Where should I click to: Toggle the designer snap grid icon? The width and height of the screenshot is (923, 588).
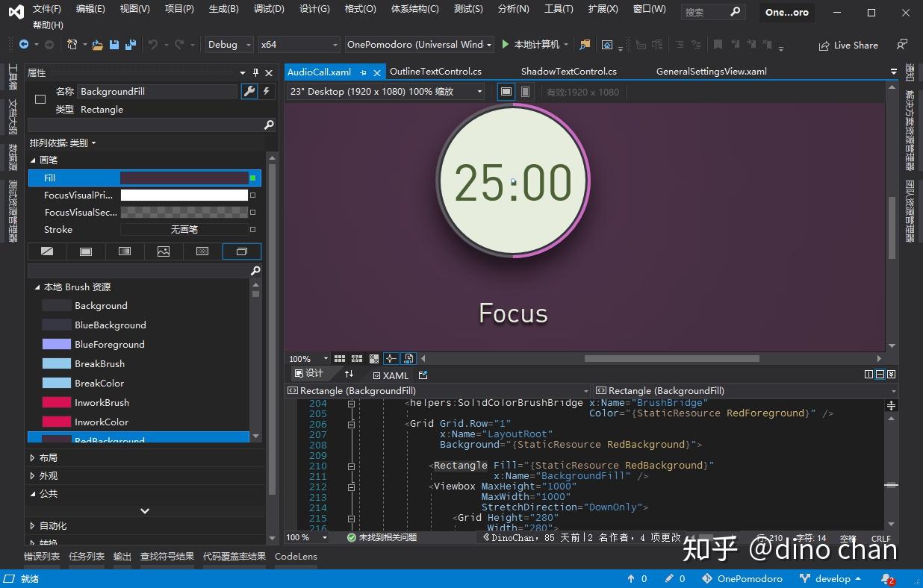(x=340, y=358)
